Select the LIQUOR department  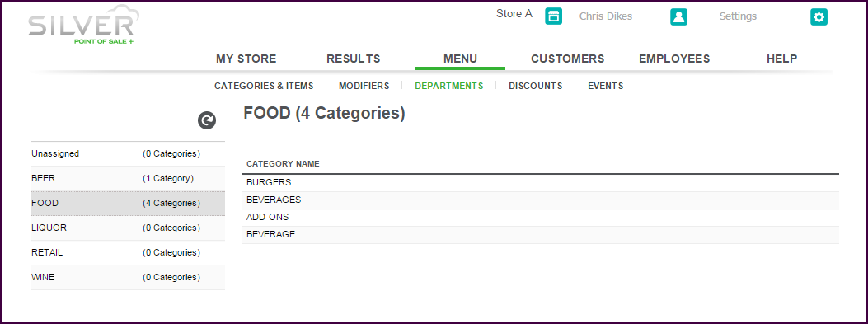(x=128, y=228)
